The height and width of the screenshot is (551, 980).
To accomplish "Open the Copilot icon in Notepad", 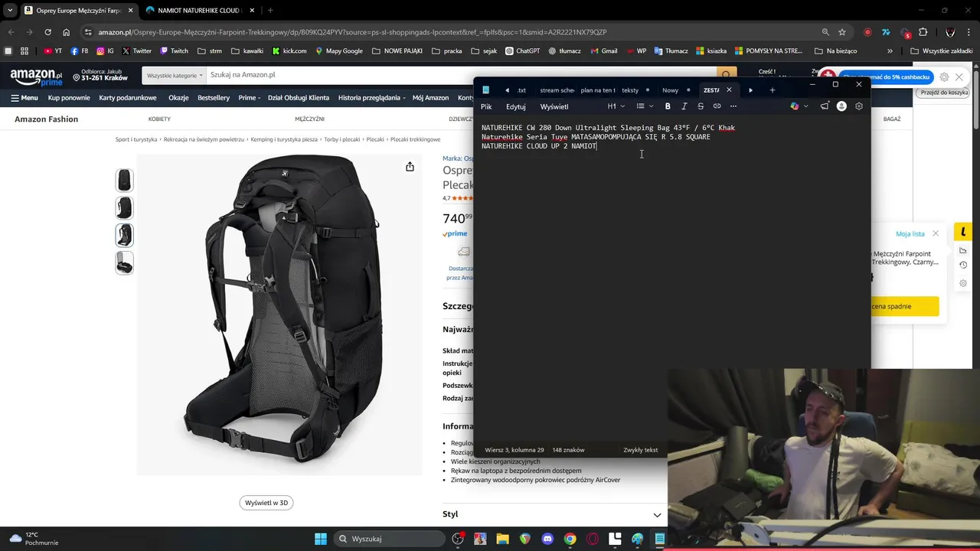I will pyautogui.click(x=794, y=106).
